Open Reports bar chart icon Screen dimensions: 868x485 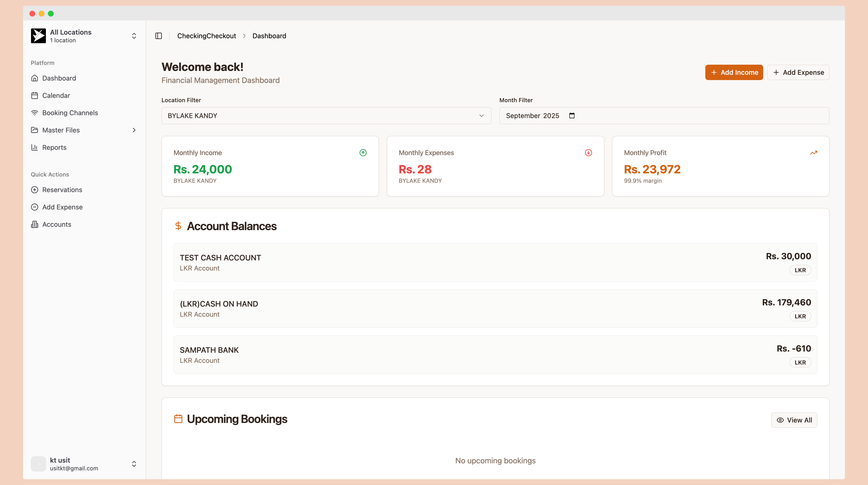coord(34,147)
